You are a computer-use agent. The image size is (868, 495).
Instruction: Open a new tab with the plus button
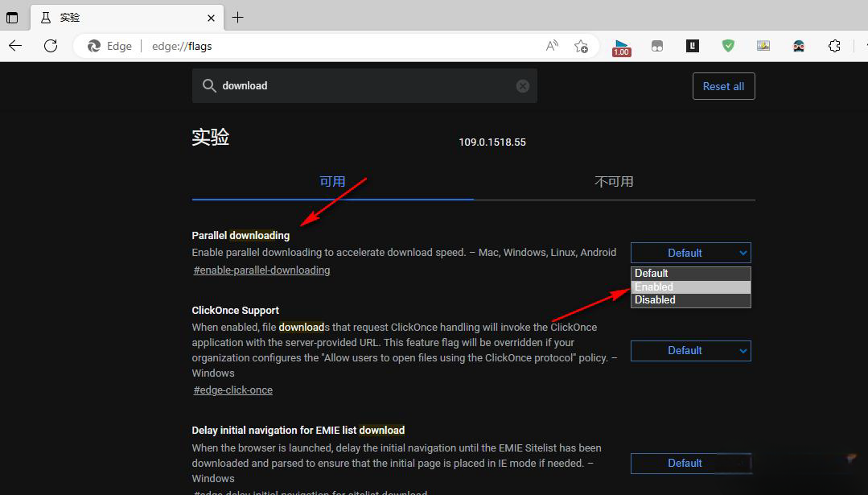(x=237, y=18)
